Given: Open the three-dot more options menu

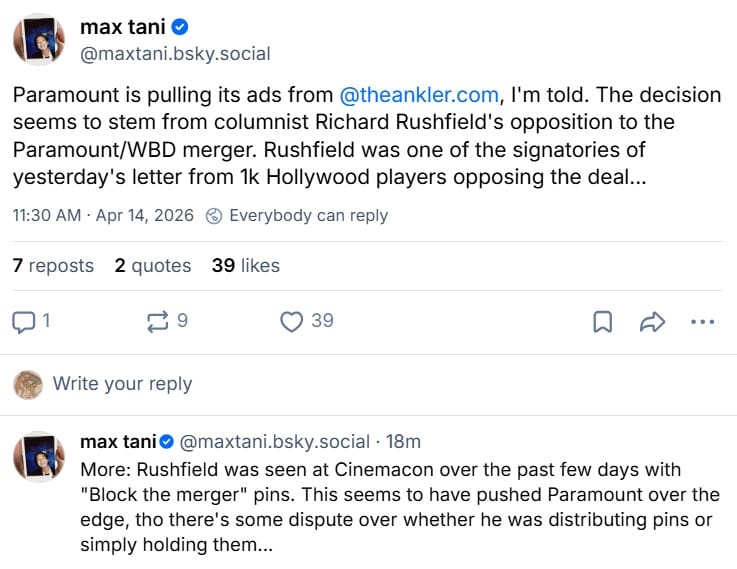Looking at the screenshot, I should click(x=702, y=322).
